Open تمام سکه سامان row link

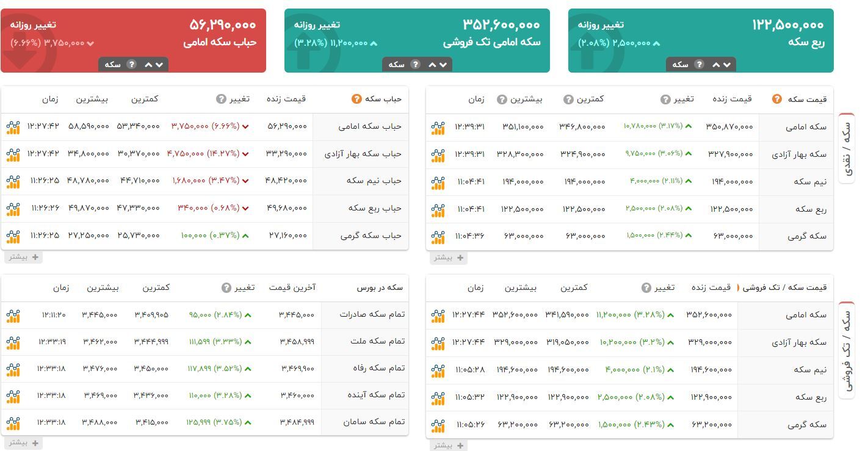[x=374, y=422]
